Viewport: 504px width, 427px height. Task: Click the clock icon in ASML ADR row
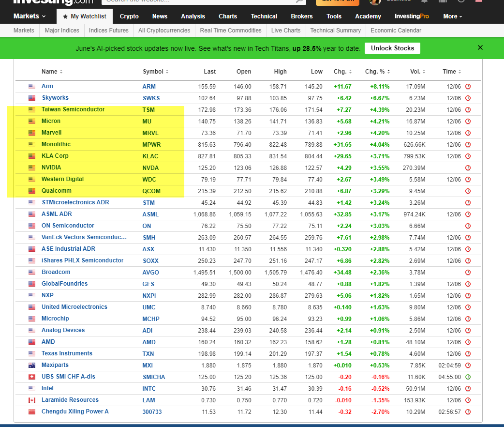[468, 214]
